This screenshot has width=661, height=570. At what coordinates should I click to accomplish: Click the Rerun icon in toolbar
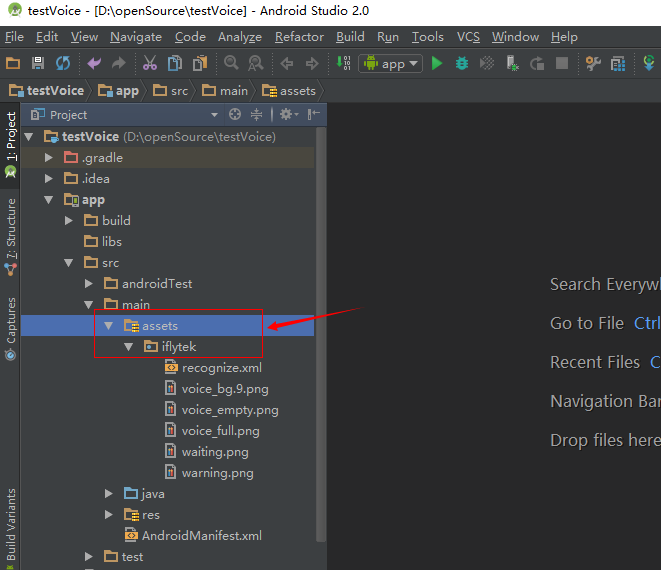(x=537, y=64)
